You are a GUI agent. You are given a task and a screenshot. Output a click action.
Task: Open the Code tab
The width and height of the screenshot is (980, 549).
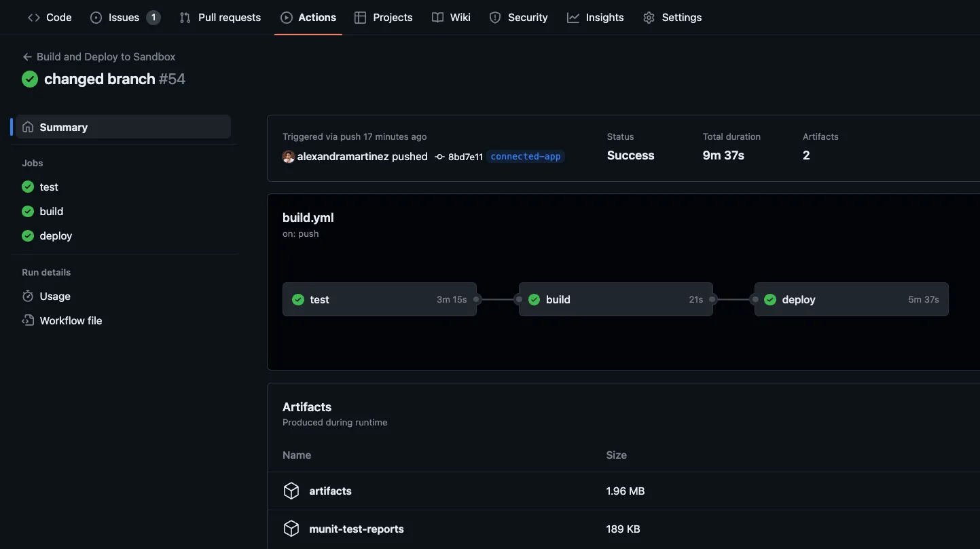(50, 18)
